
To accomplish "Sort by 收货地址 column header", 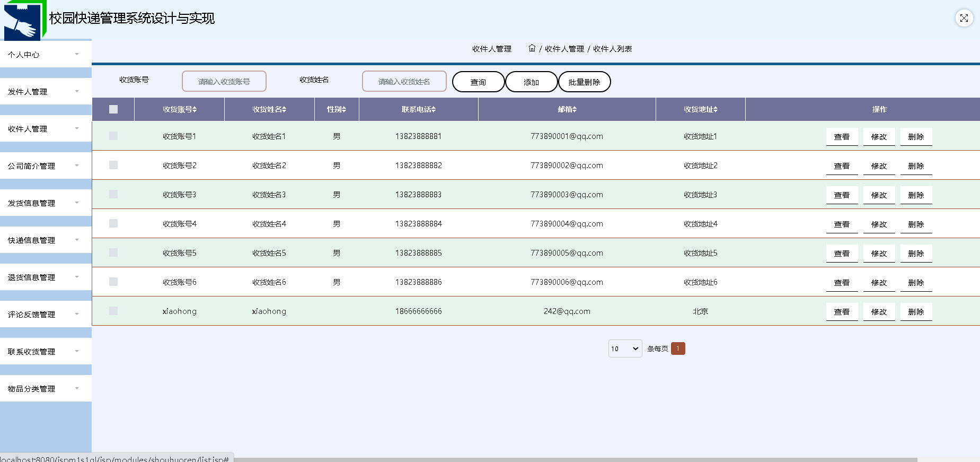I will tap(701, 109).
